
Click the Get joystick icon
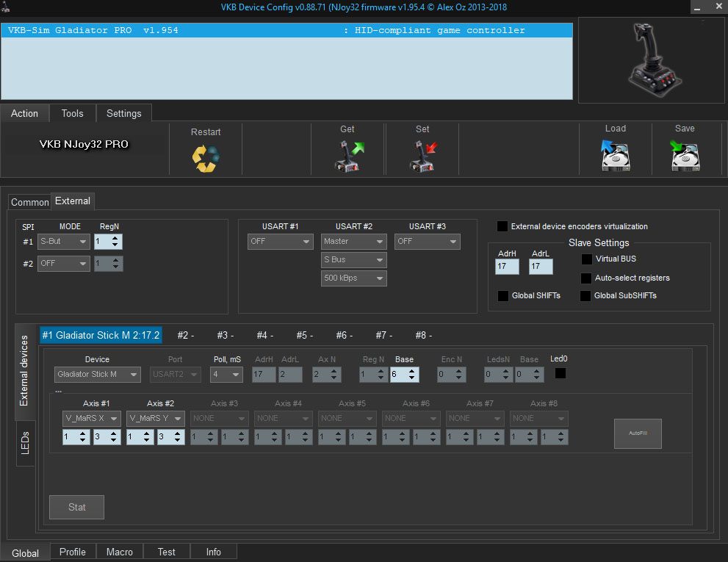coord(348,156)
